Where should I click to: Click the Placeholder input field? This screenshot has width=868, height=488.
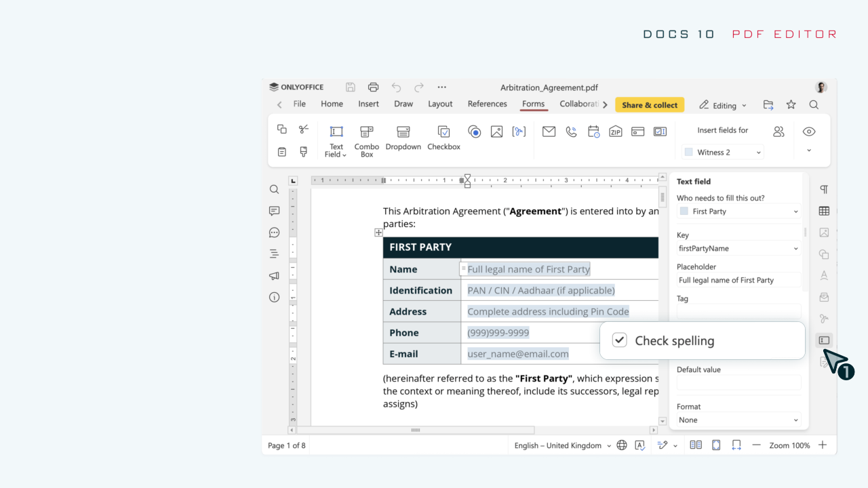[739, 280]
